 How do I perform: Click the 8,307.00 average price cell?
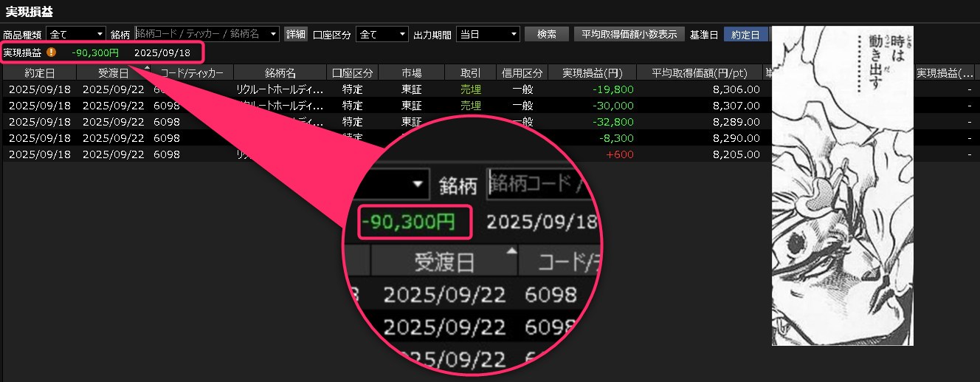(x=737, y=105)
